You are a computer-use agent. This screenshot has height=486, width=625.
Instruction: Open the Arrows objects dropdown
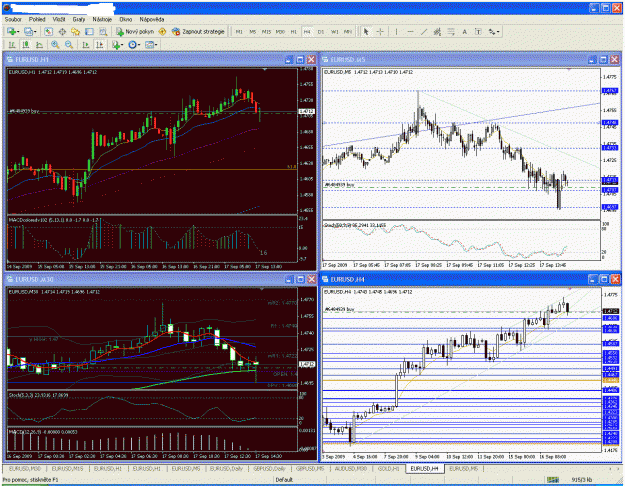click(x=495, y=31)
